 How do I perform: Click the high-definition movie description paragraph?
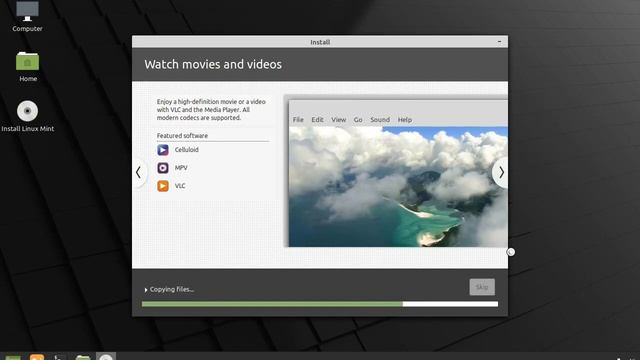tap(211, 110)
